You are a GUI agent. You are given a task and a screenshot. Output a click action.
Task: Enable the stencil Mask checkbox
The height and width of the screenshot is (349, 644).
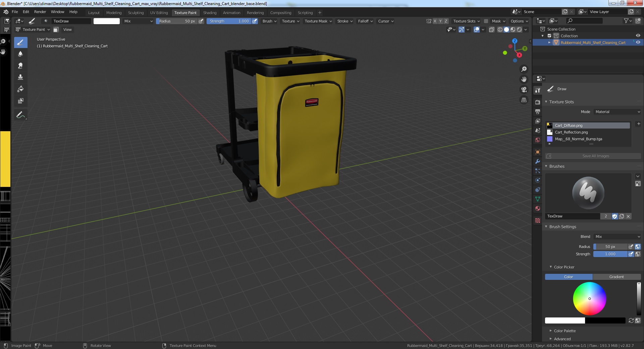(x=486, y=21)
